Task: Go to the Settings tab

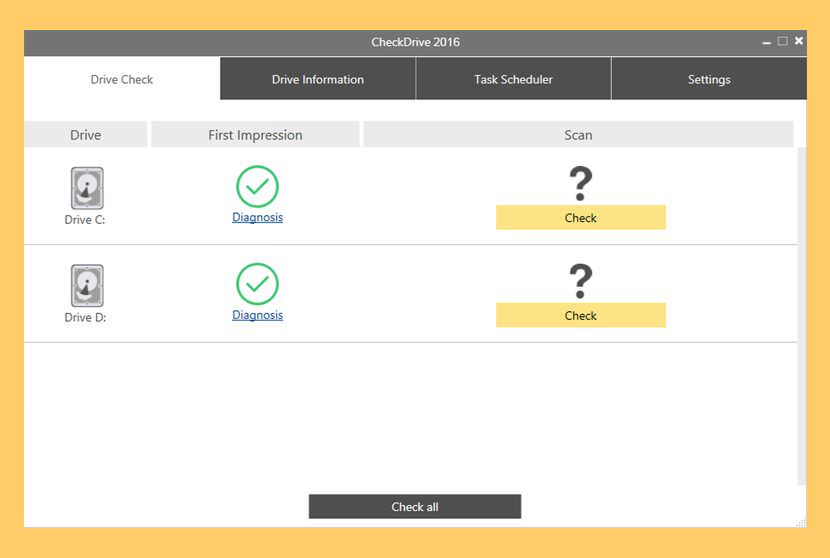Action: 709,79
